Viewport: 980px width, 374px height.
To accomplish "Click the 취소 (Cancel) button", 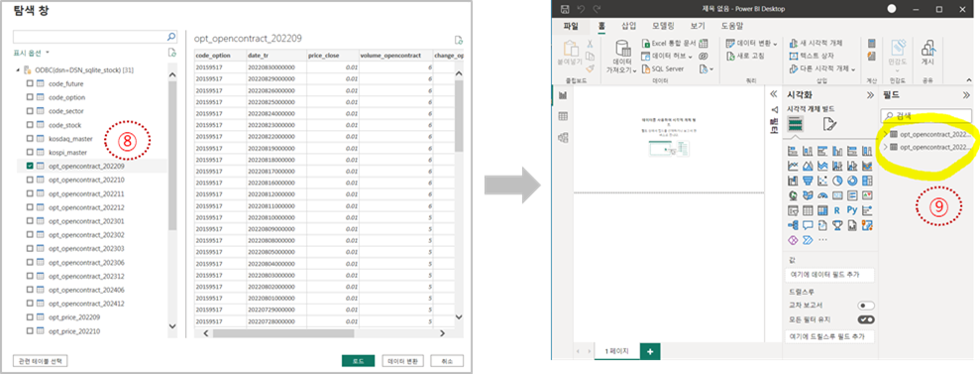I will coord(448,361).
